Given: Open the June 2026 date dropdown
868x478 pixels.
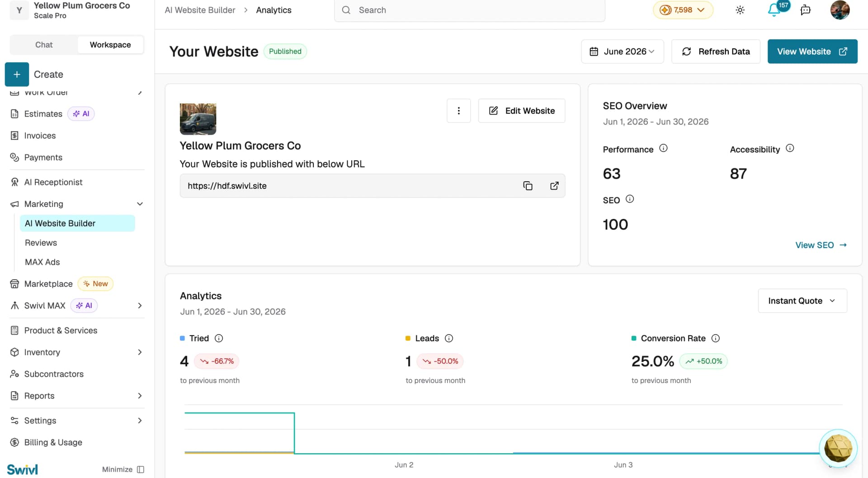Looking at the screenshot, I should 623,52.
